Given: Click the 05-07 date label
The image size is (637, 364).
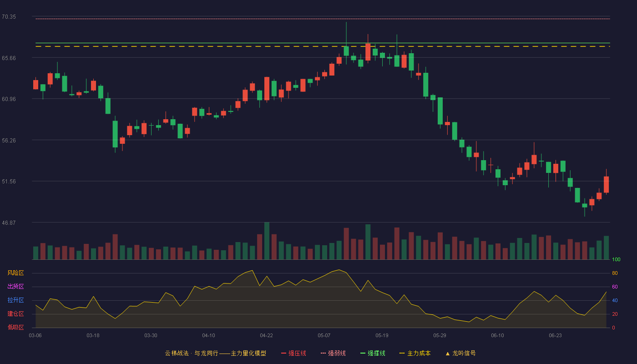Looking at the screenshot, I should click(x=324, y=335).
